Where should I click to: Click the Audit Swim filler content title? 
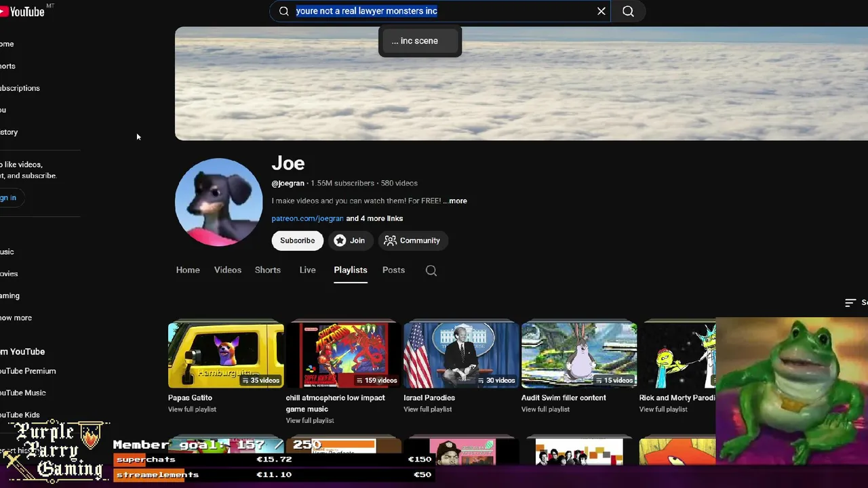[564, 398]
